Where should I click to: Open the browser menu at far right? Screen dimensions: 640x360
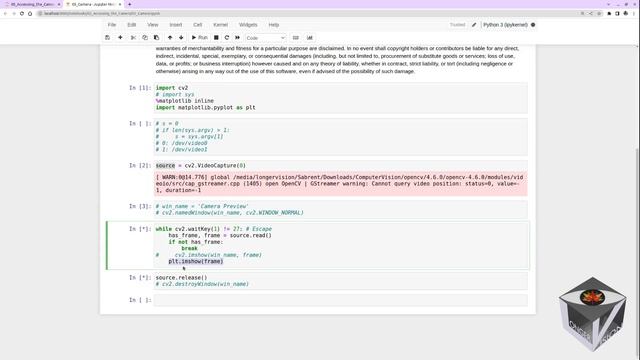(633, 13)
